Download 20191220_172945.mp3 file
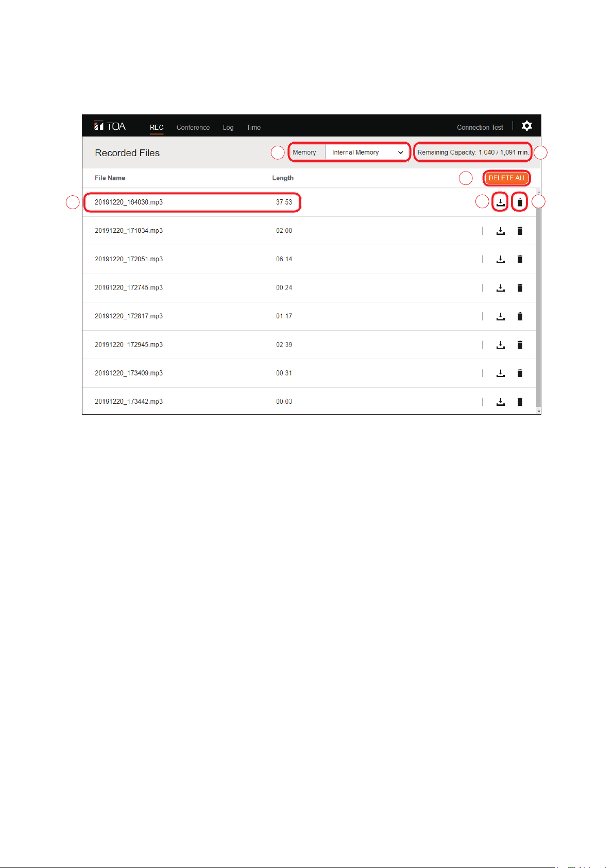 tap(500, 345)
